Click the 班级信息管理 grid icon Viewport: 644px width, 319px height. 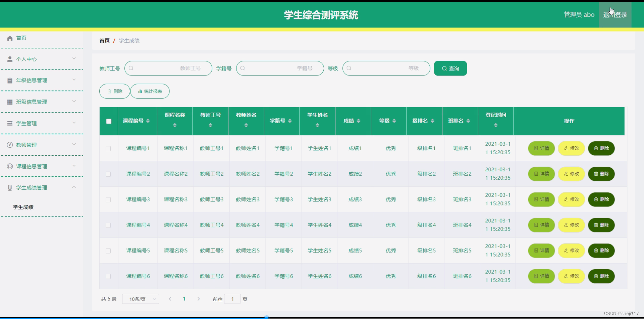coord(9,102)
